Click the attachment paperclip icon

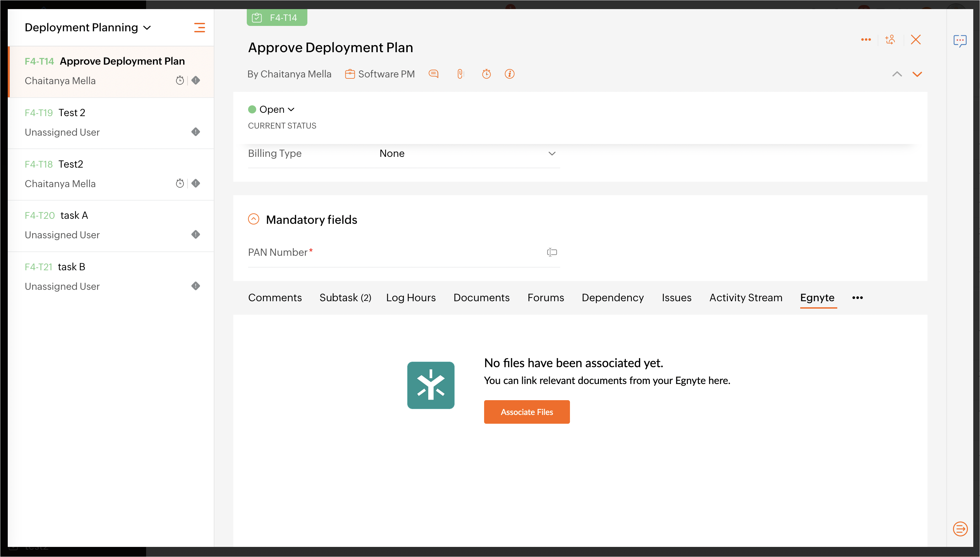460,74
